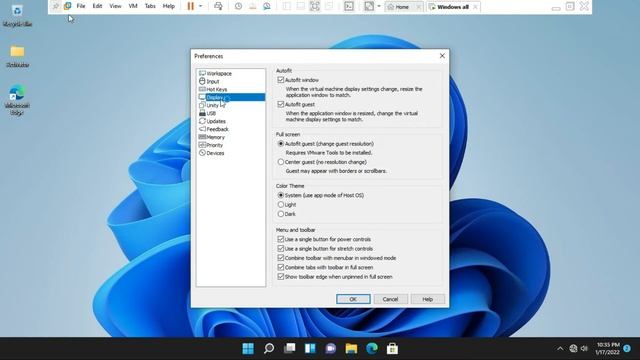Viewport: 640px width, 360px height.
Task: Click Send Ctrl+Alt+Del toolbar icon
Action: tap(218, 6)
